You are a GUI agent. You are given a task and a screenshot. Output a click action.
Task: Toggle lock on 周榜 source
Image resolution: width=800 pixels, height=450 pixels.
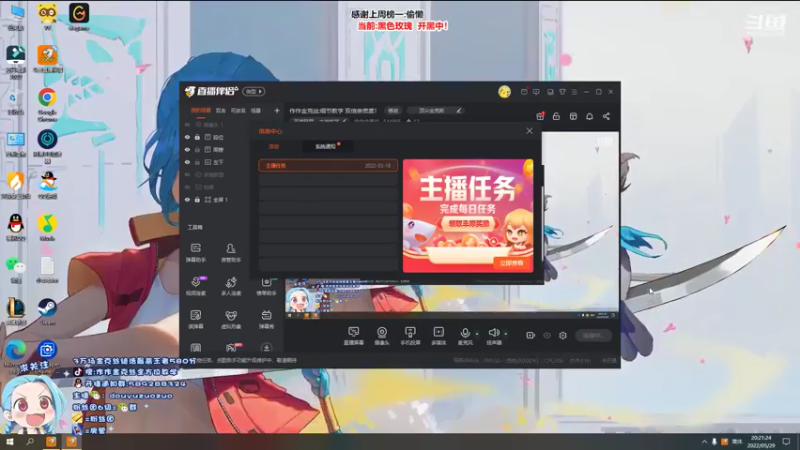coord(197,149)
